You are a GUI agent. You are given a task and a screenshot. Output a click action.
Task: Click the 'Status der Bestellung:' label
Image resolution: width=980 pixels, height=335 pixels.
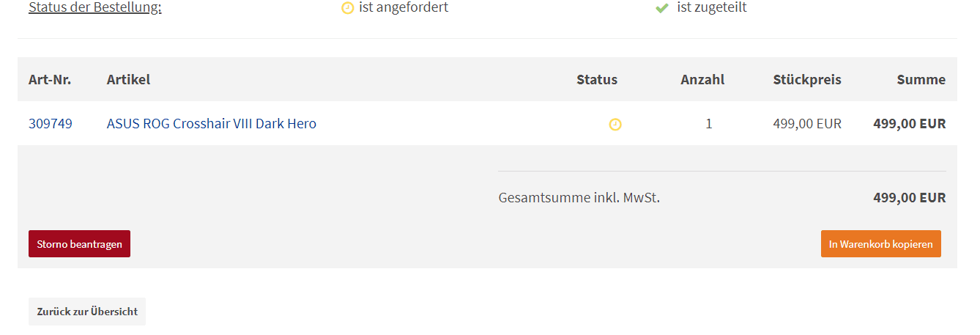pyautogui.click(x=95, y=8)
